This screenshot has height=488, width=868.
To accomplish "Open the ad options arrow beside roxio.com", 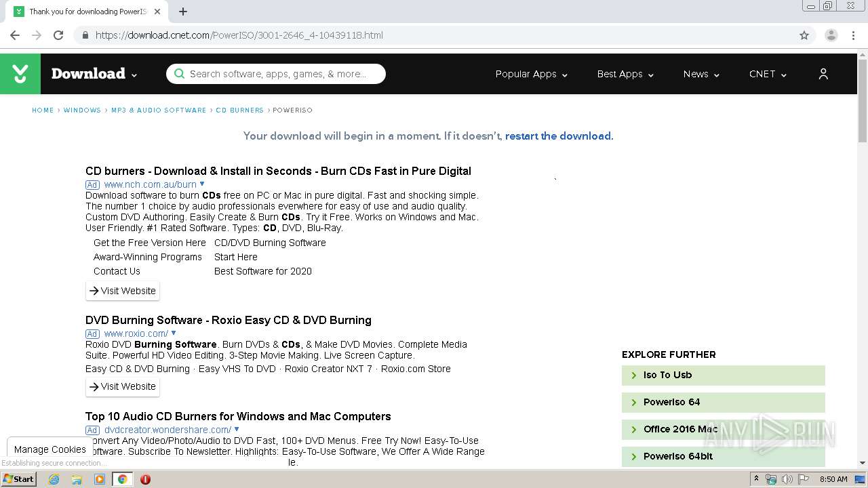I will coord(174,333).
